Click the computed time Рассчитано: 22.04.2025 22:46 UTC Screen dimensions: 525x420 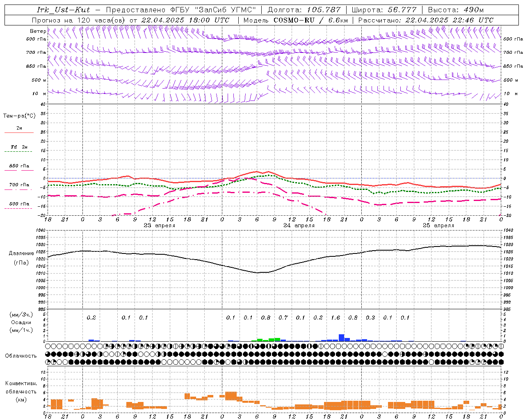(426, 20)
